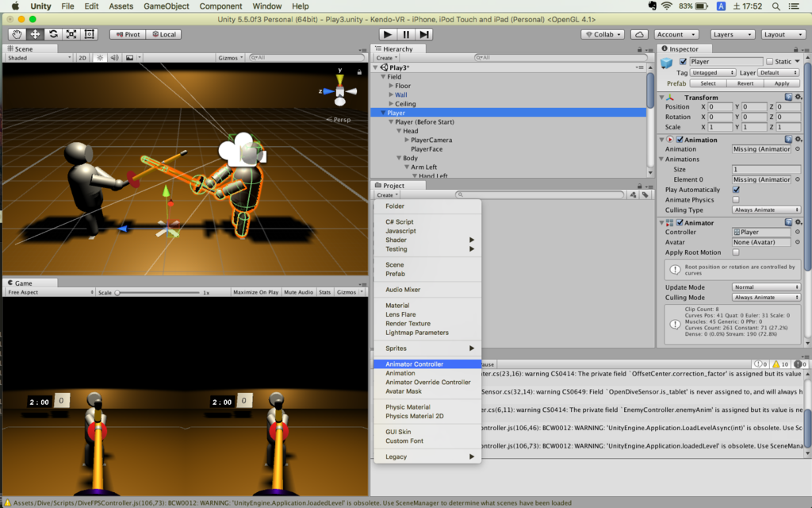812x508 pixels.
Task: Open the Layers dropdown
Action: click(x=732, y=34)
